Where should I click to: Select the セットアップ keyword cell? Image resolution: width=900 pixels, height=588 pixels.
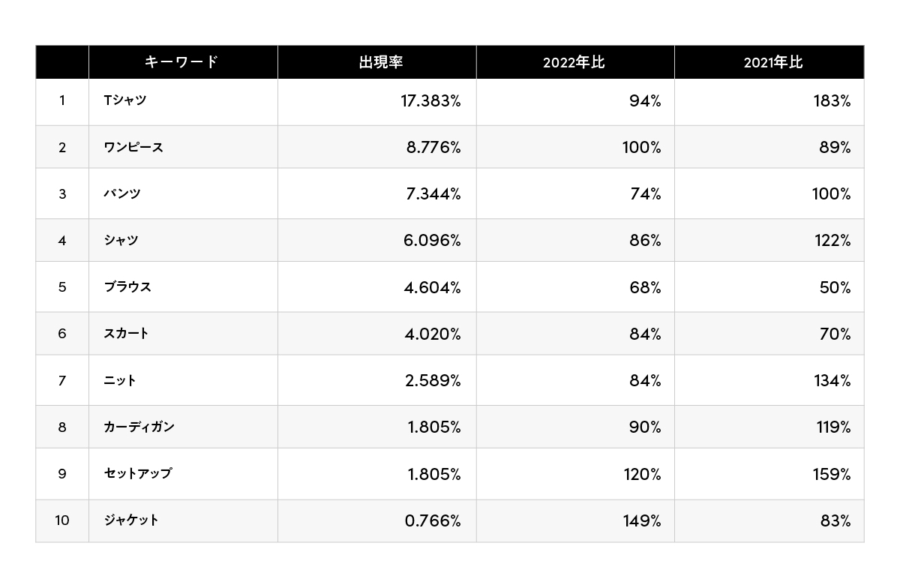(x=138, y=473)
